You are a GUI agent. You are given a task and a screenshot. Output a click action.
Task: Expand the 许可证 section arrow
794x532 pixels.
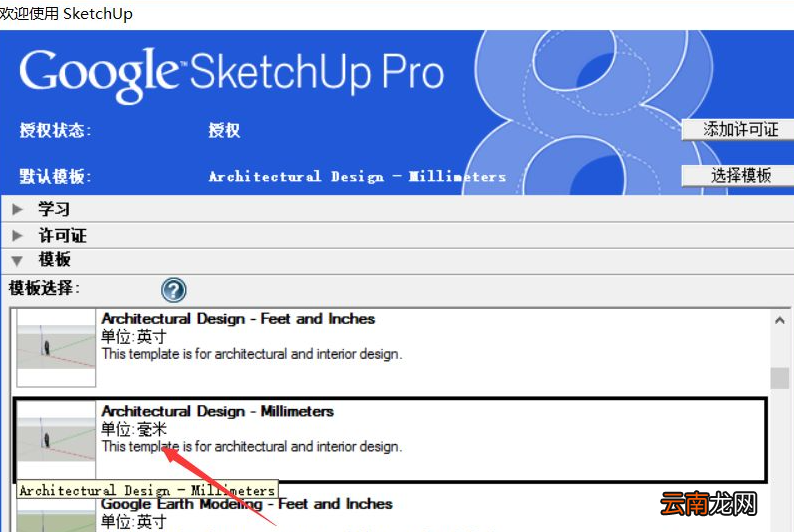point(17,235)
